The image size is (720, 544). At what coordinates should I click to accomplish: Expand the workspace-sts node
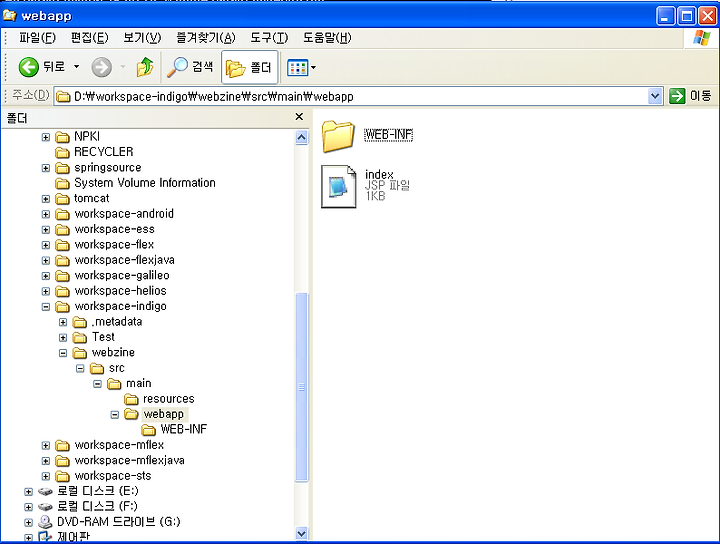pyautogui.click(x=45, y=476)
